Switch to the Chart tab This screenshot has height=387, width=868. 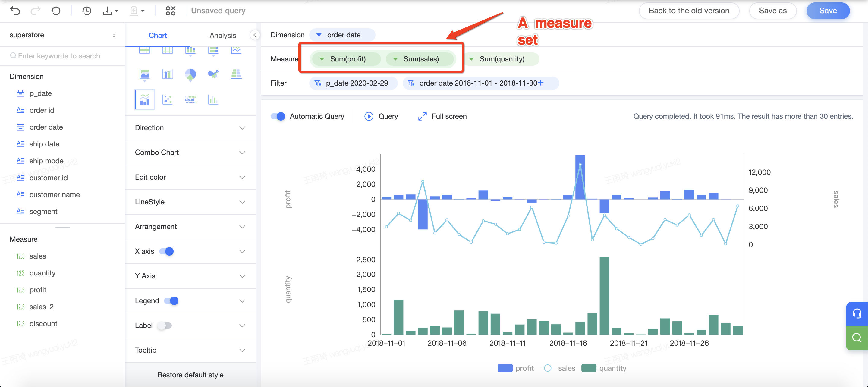click(158, 35)
